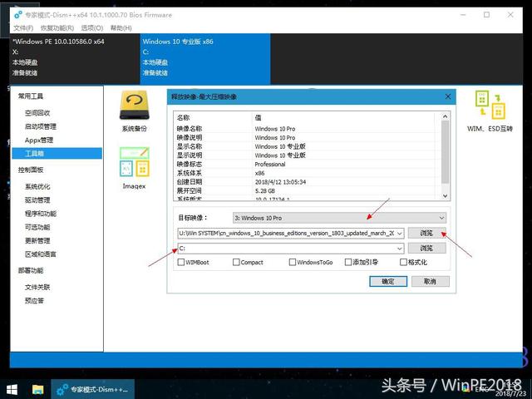Open the C: target path dropdown arrow
The image size is (532, 399).
click(x=400, y=249)
